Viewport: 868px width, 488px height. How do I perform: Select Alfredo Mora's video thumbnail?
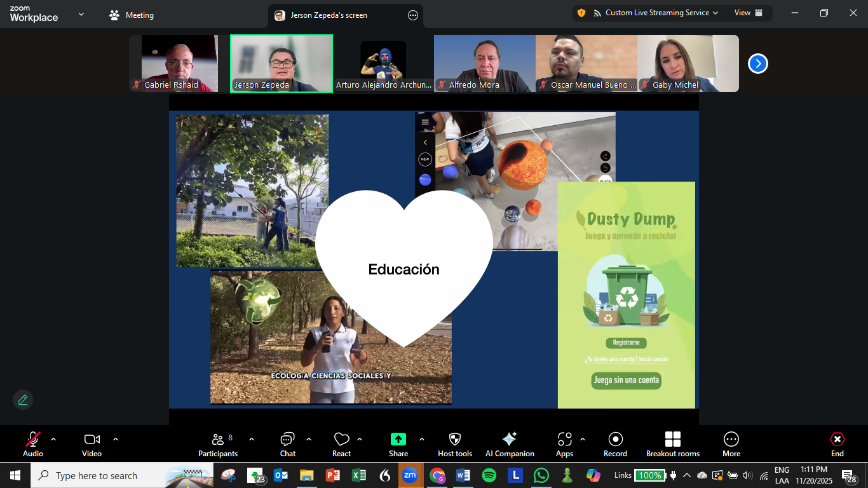click(484, 64)
